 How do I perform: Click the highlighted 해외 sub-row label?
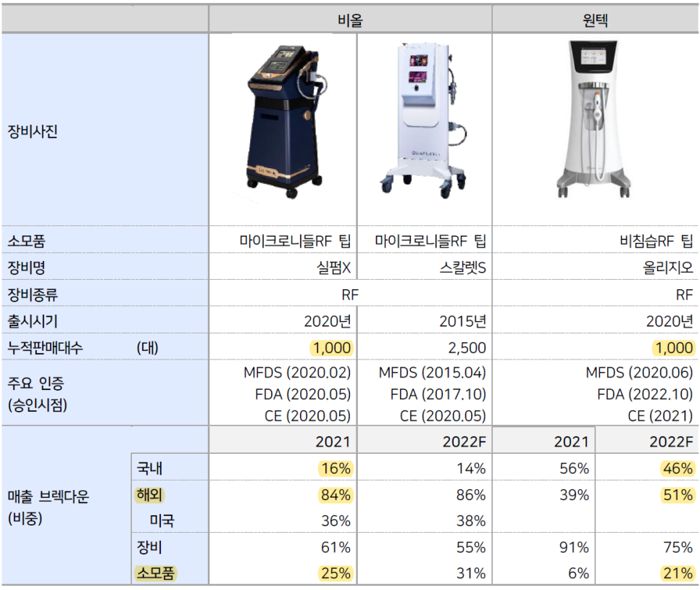pos(149,495)
